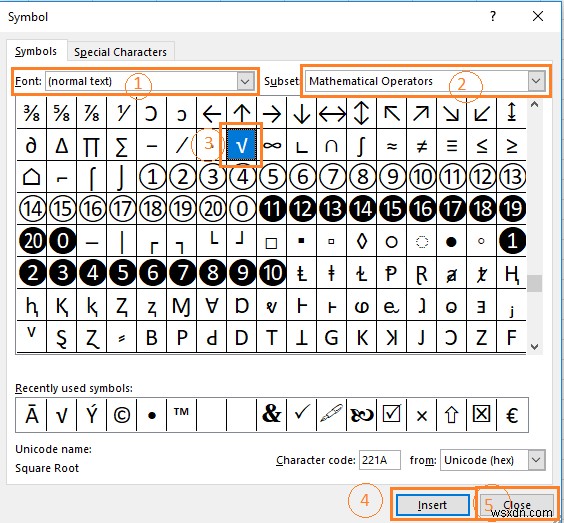Image resolution: width=564 pixels, height=523 pixels.
Task: Select the intersection symbol
Action: pos(332,145)
